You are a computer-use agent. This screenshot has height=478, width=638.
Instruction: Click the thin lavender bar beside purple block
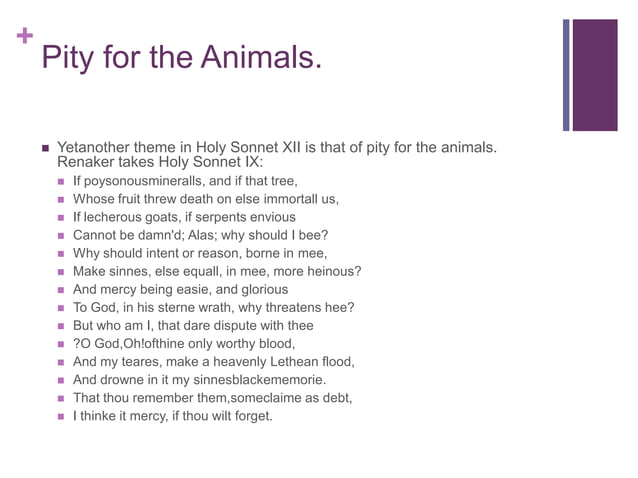click(x=566, y=74)
